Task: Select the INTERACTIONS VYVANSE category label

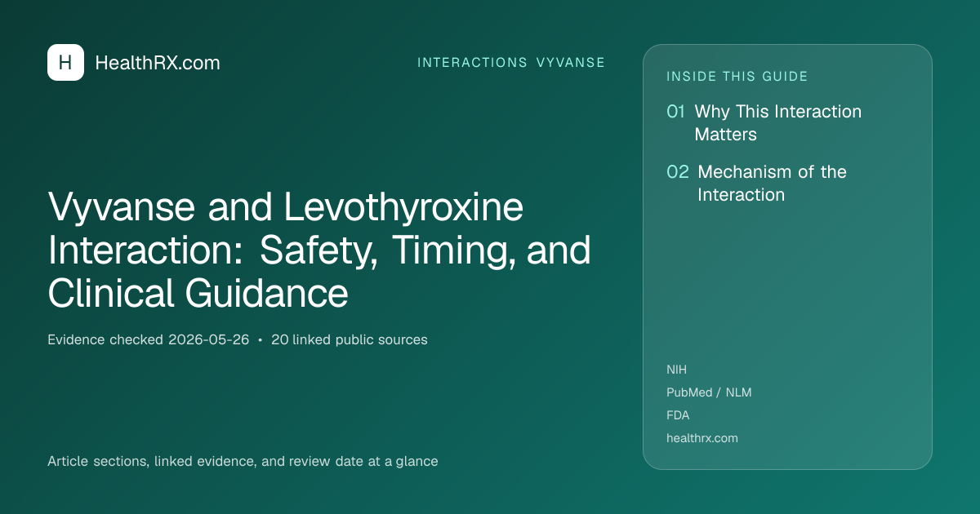Action: tap(511, 63)
